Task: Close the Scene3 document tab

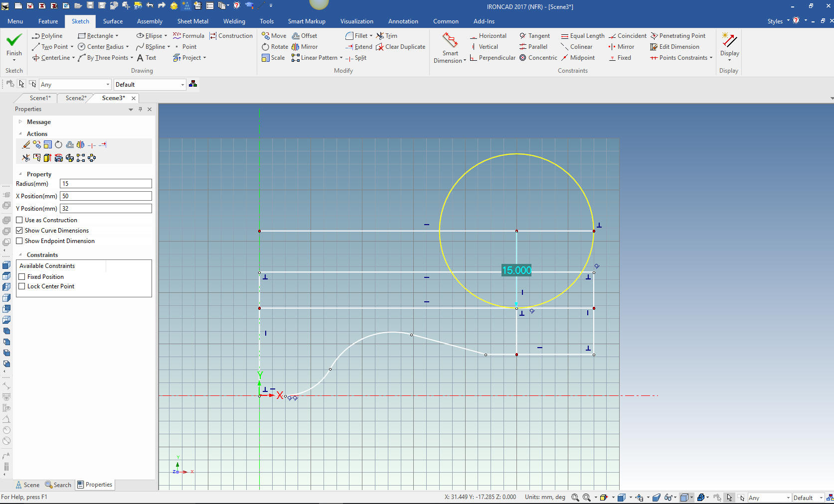Action: (x=134, y=99)
